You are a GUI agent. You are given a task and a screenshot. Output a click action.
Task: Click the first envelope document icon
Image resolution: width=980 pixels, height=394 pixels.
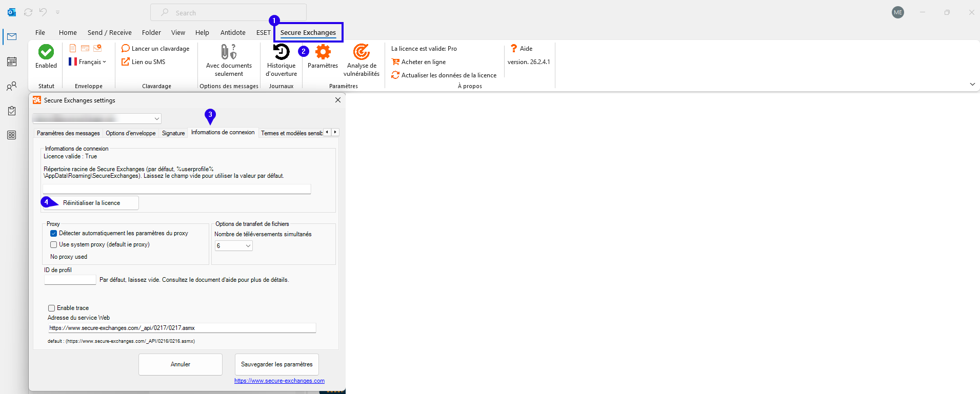click(x=73, y=48)
